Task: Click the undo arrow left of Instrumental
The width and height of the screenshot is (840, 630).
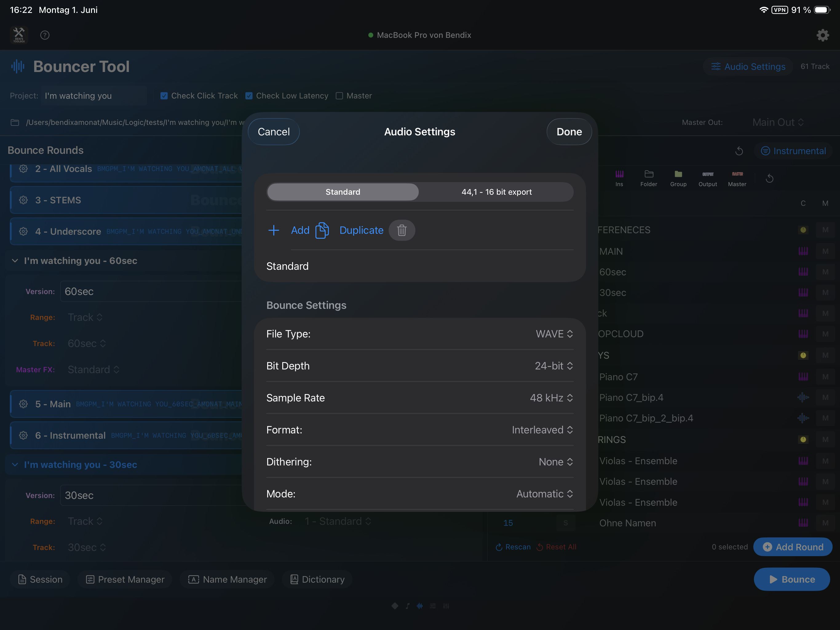Action: pos(739,151)
